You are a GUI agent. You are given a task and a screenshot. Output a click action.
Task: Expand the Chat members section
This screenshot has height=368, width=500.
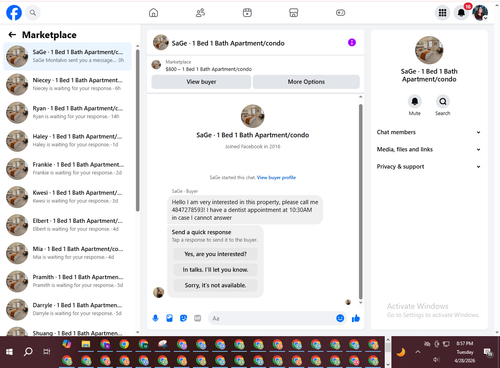429,132
